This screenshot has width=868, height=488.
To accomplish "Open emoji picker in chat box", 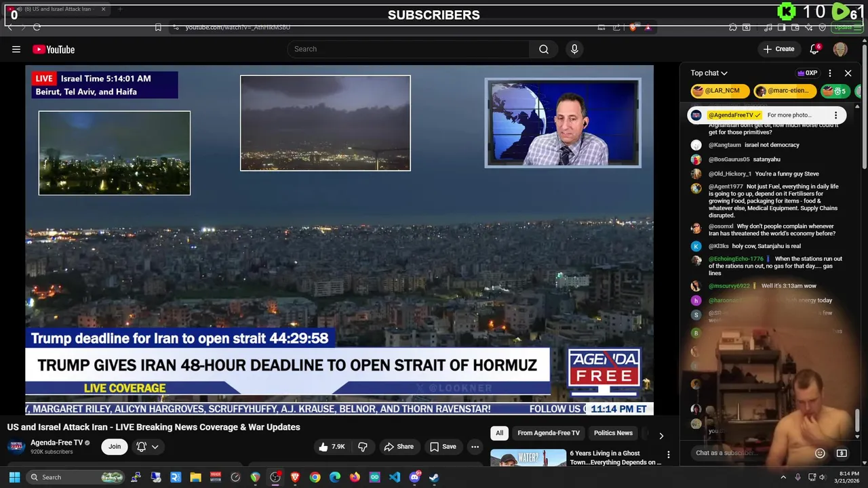I will pyautogui.click(x=820, y=453).
